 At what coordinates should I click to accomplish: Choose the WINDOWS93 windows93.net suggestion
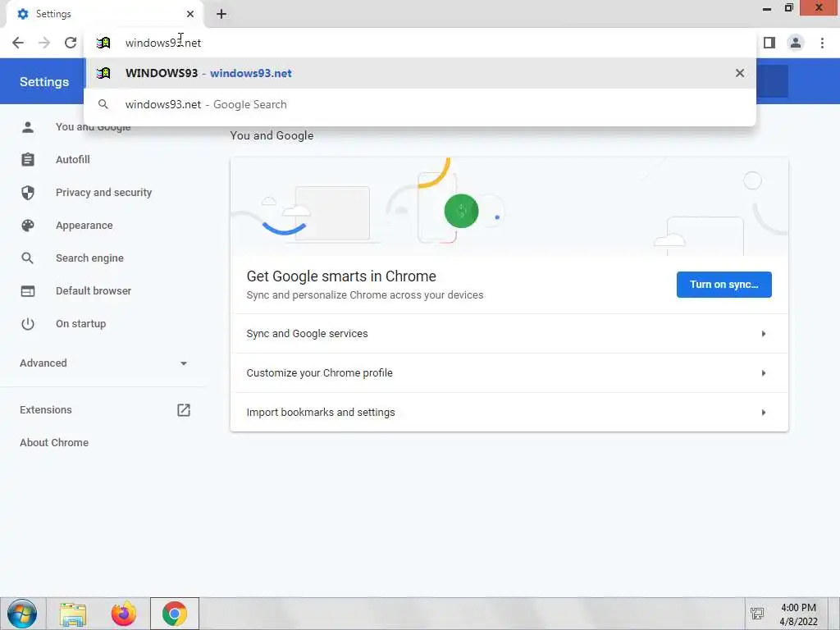(419, 73)
